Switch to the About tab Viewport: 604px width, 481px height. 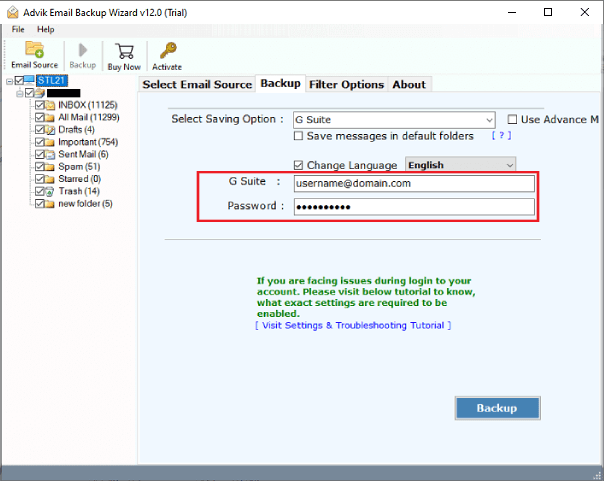[x=409, y=84]
